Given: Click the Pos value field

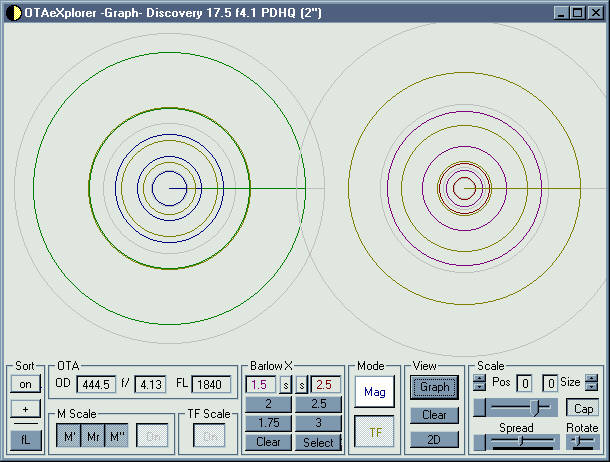Looking at the screenshot, I should pos(524,383).
